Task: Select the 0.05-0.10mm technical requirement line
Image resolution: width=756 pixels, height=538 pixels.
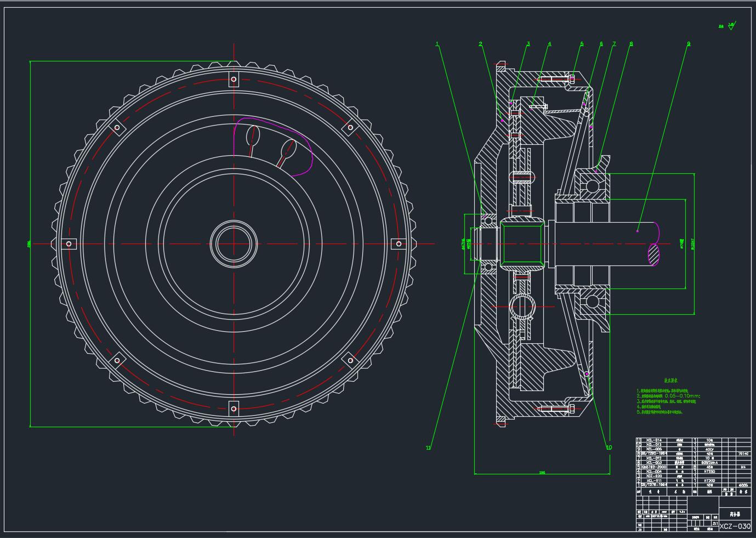Action: tap(669, 395)
